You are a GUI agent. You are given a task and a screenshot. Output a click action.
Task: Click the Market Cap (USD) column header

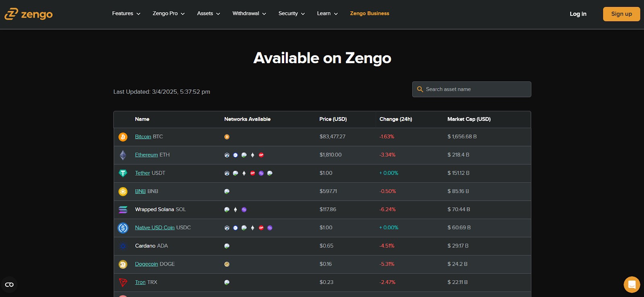[x=469, y=119]
